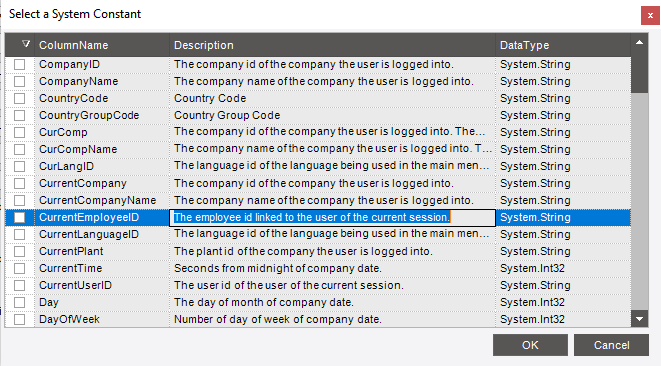Select the CompanyName column name cell
The width and height of the screenshot is (661, 366).
(x=102, y=81)
